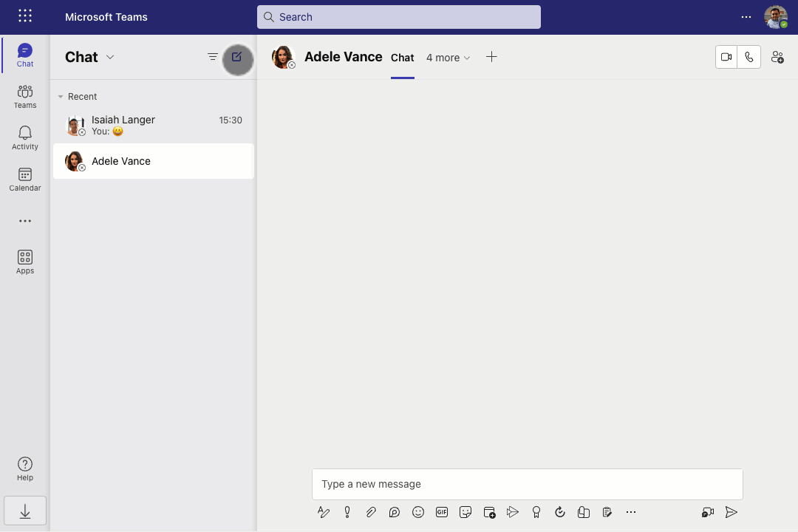Open the Calendar view
The height and width of the screenshot is (532, 798).
[x=25, y=180]
